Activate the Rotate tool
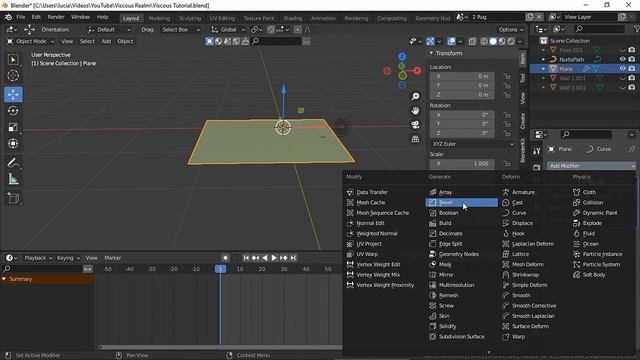This screenshot has width=640, height=360. pos(13,111)
